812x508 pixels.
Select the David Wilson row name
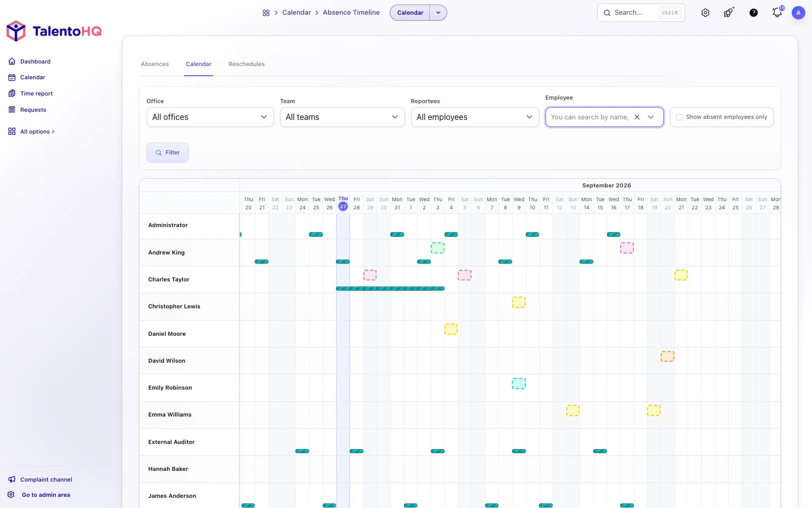tap(166, 361)
